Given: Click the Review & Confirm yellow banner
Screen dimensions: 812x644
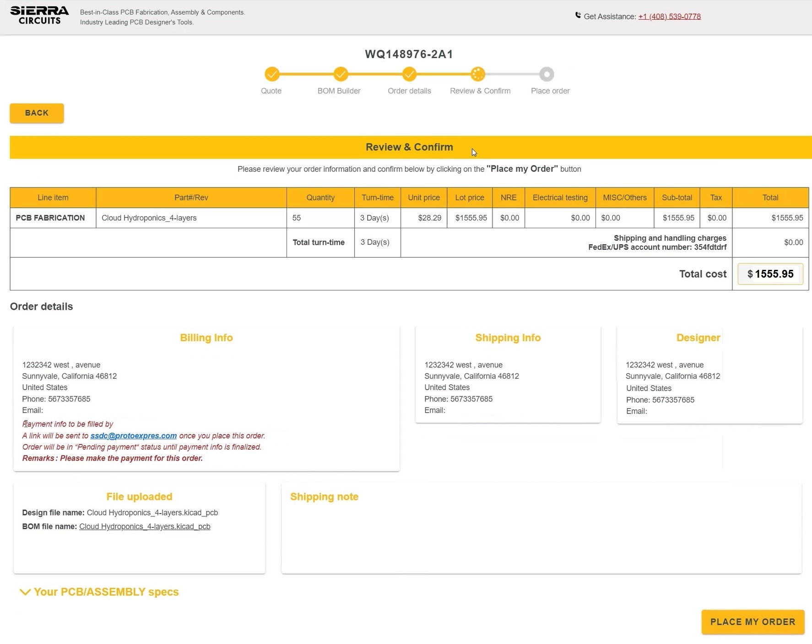Looking at the screenshot, I should click(411, 147).
